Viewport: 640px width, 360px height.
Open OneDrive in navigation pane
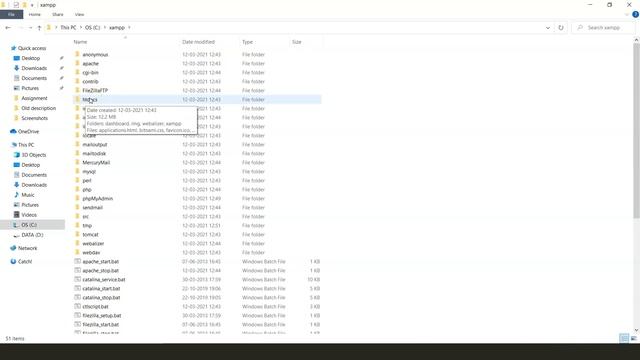tap(28, 131)
